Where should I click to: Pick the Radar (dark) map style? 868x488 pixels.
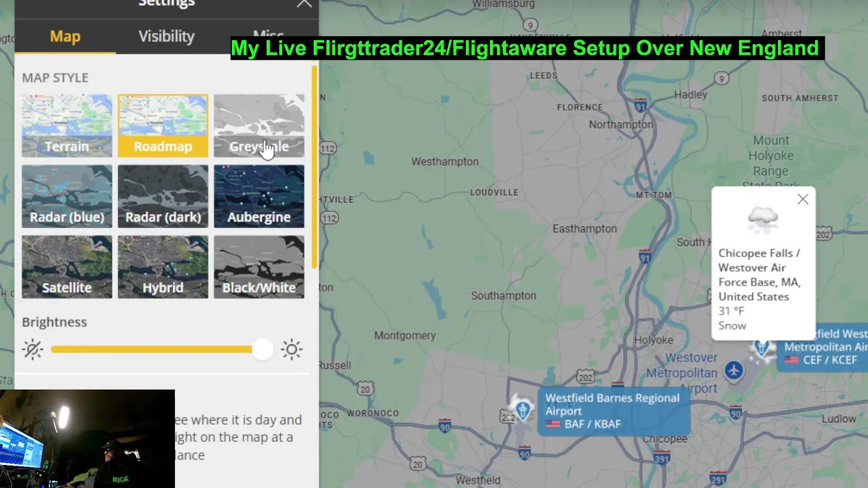coord(163,197)
